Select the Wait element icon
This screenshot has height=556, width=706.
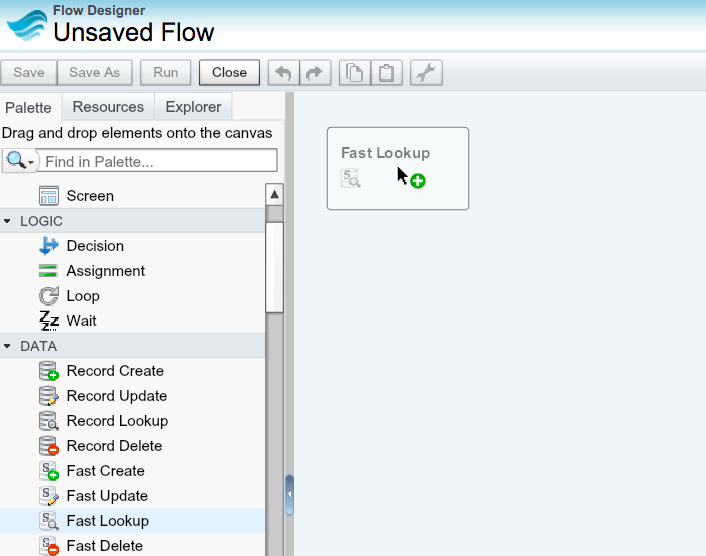(x=49, y=321)
